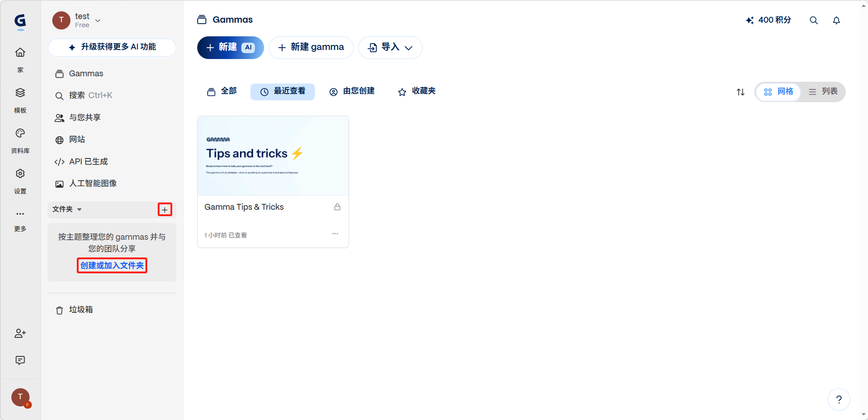868x420 pixels.
Task: Open the help question mark button
Action: tap(838, 400)
